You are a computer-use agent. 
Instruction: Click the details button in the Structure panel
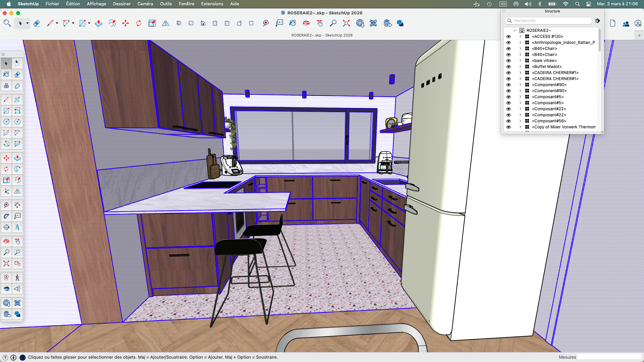pyautogui.click(x=598, y=20)
